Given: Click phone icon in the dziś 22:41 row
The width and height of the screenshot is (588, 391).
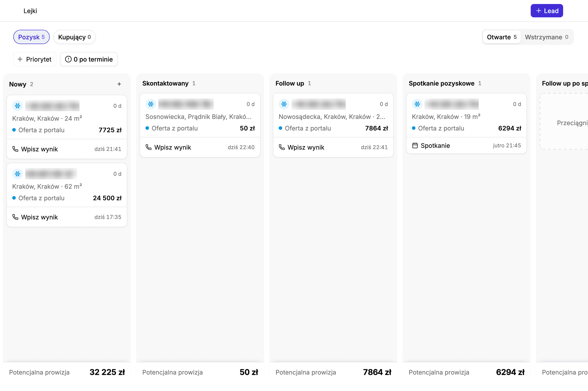Looking at the screenshot, I should [x=282, y=147].
